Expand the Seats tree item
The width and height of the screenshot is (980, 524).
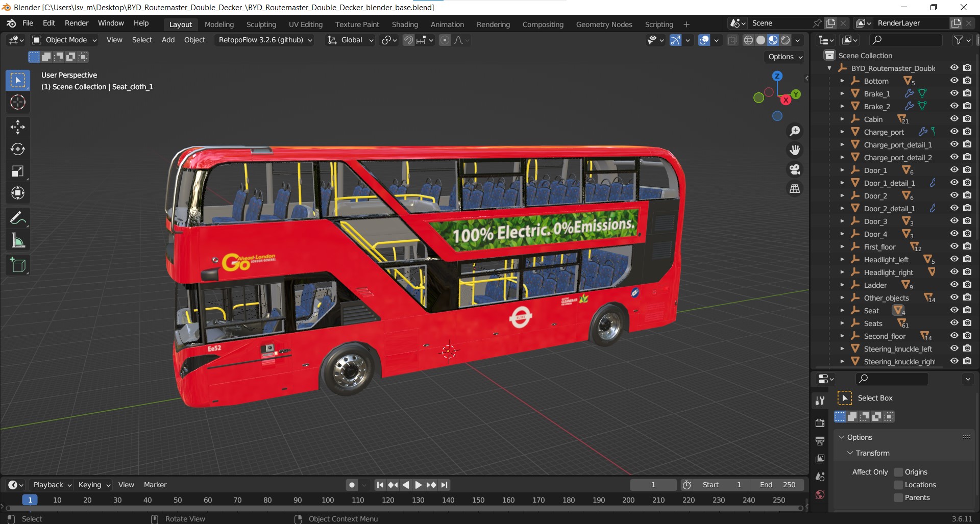pos(842,323)
